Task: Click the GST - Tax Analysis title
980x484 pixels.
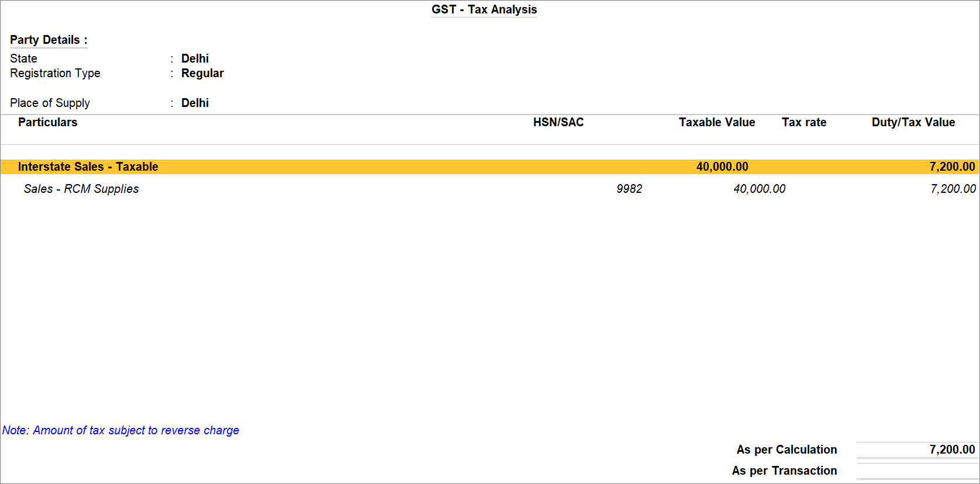Action: point(484,9)
